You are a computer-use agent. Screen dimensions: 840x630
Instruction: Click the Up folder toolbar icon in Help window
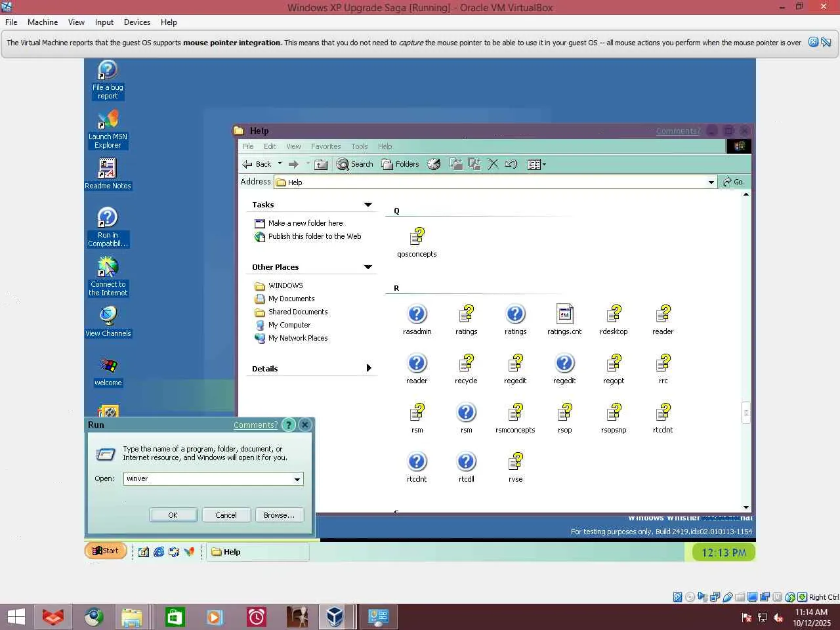coord(321,164)
